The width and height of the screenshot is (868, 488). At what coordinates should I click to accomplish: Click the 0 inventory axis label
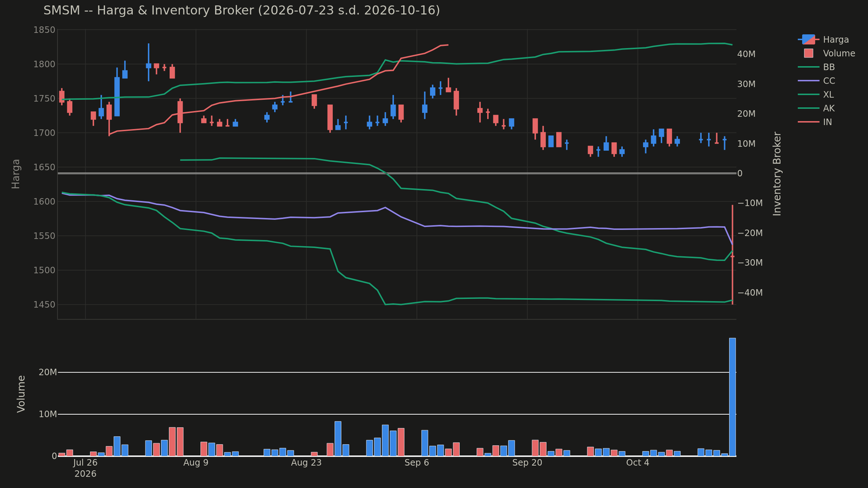click(x=740, y=174)
